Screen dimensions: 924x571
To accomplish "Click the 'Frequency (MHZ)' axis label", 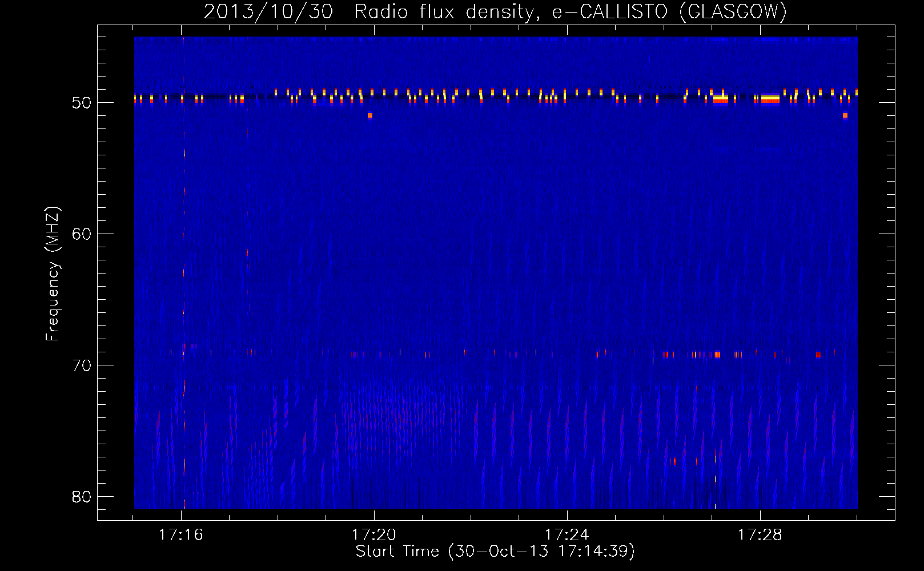I will click(53, 274).
